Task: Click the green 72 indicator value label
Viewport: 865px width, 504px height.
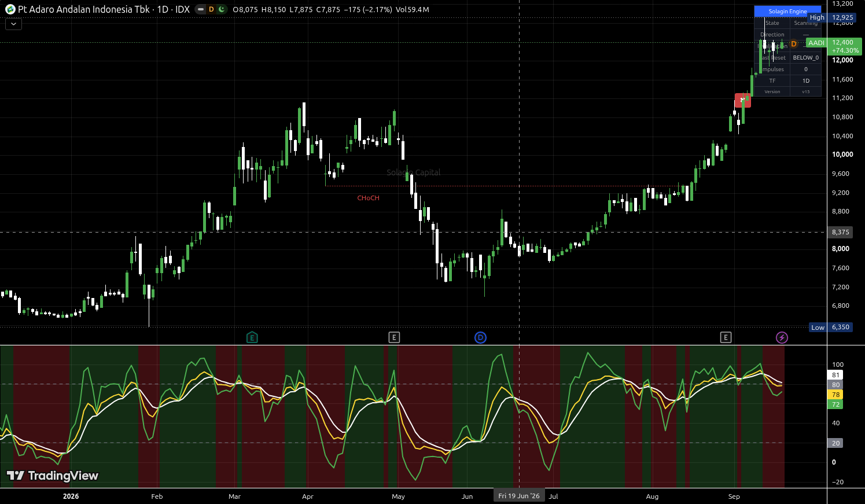Action: click(835, 404)
